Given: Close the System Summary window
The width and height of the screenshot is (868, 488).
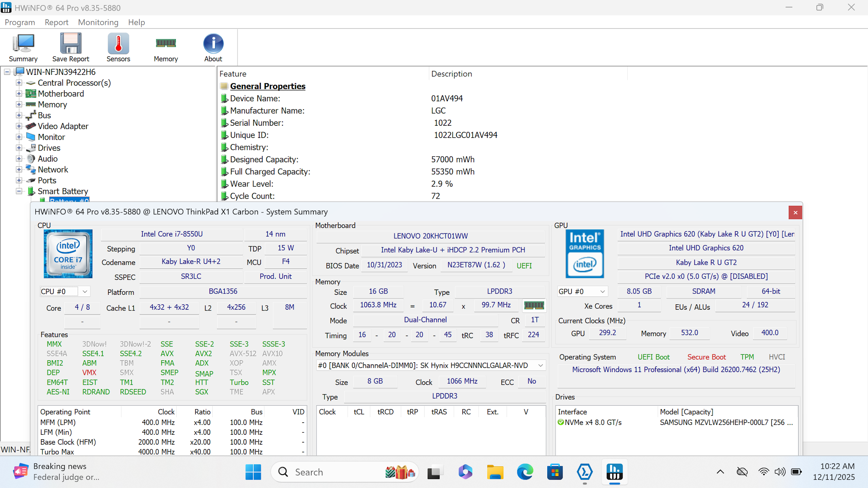Looking at the screenshot, I should [x=795, y=212].
